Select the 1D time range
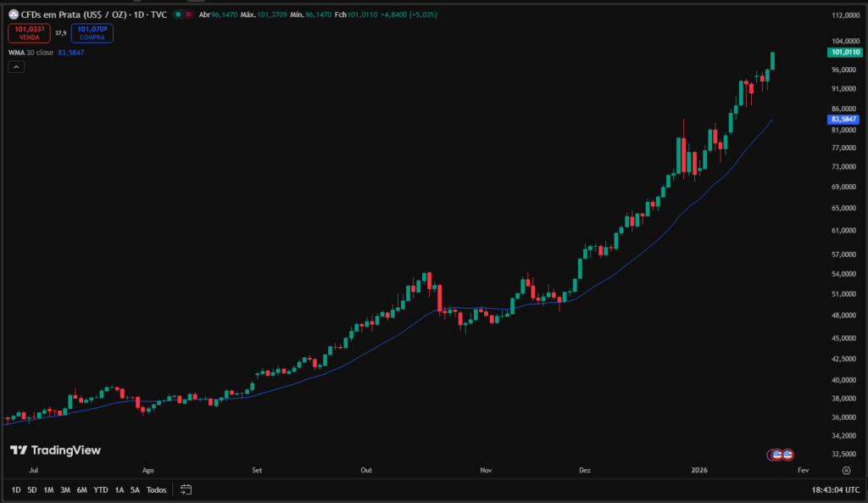The width and height of the screenshot is (868, 503). (x=16, y=489)
